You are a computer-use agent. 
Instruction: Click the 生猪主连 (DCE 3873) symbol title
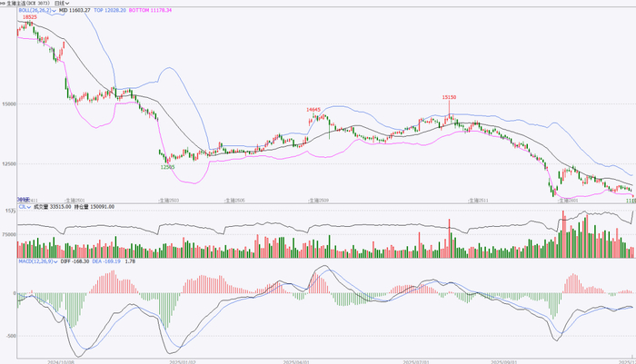[x=28, y=3]
